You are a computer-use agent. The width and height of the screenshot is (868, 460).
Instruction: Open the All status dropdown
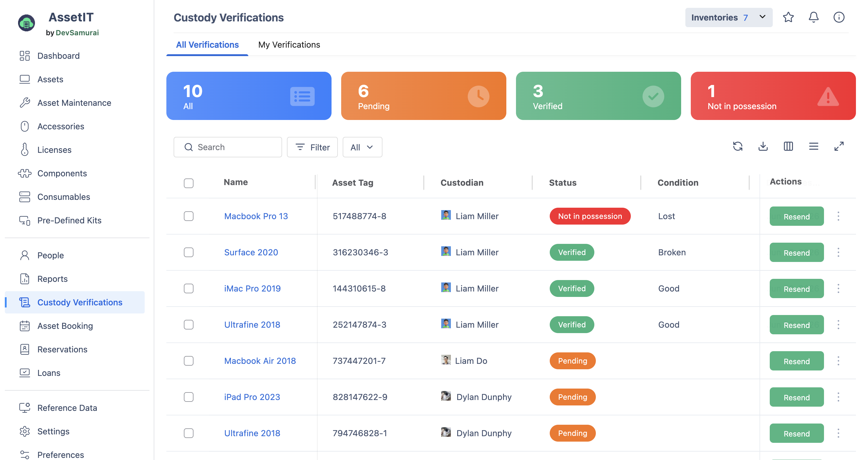(x=362, y=147)
